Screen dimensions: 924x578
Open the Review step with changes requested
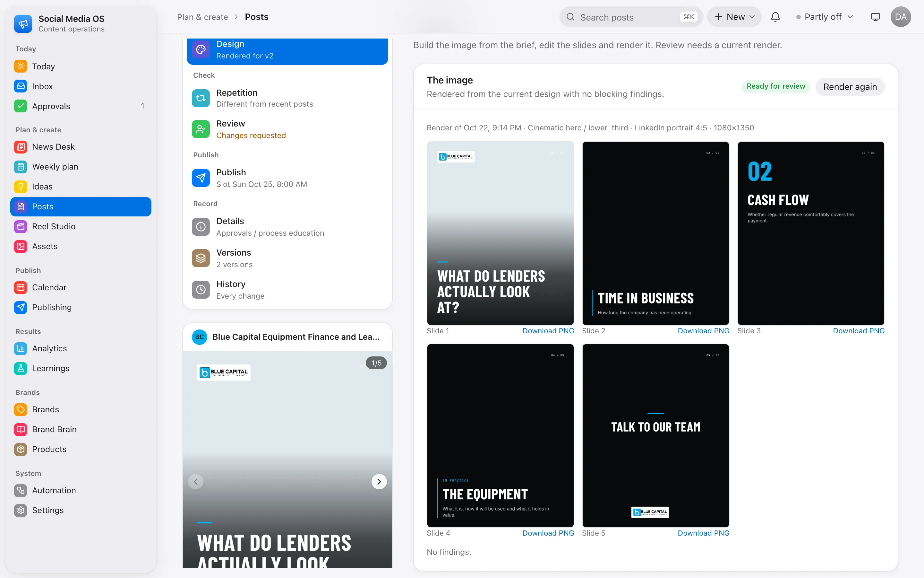point(287,130)
